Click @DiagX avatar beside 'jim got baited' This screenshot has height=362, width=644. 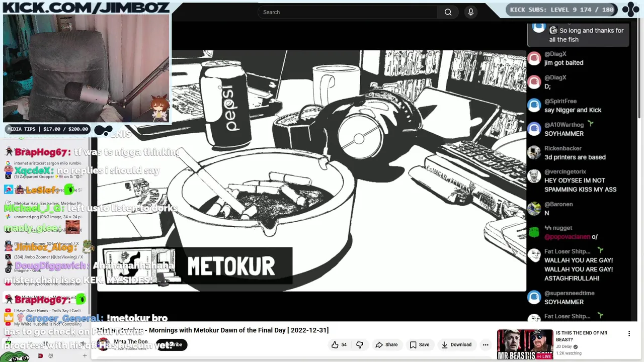coord(534,58)
